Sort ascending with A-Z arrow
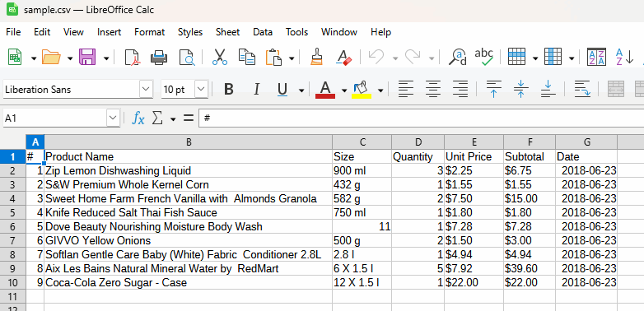The height and width of the screenshot is (311, 644). (x=624, y=57)
